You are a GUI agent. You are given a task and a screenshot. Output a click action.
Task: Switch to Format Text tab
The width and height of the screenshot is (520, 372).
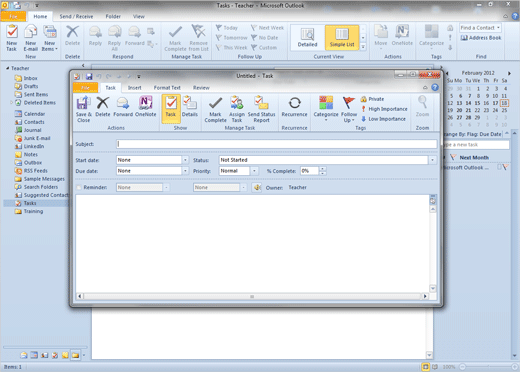tap(167, 88)
